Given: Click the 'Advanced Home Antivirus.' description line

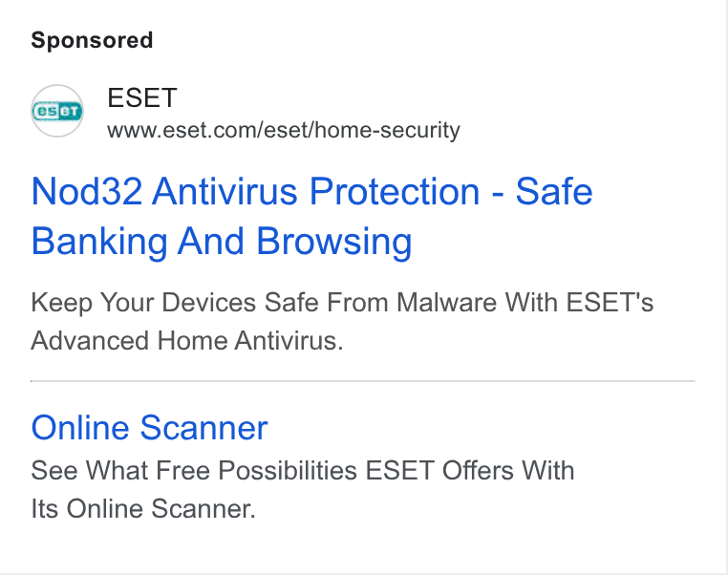Looking at the screenshot, I should click(x=187, y=341).
